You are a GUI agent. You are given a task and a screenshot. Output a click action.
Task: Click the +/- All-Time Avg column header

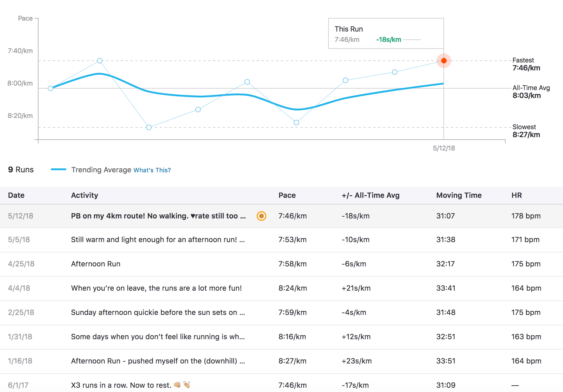click(x=370, y=195)
